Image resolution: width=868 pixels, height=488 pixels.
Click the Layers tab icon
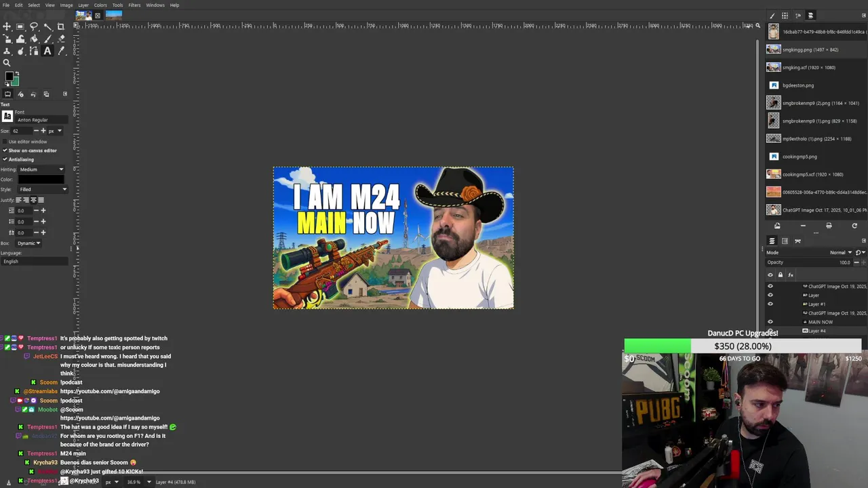(772, 241)
